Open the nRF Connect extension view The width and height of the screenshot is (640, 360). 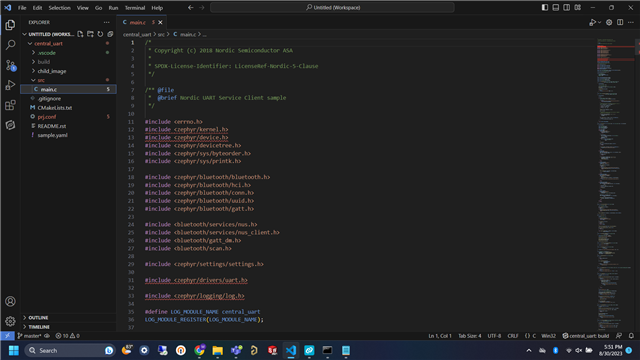point(10,125)
